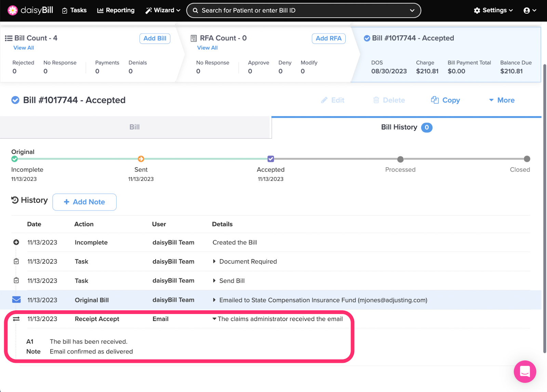
Task: Click the Accepted purple checkbox marker
Action: coord(271,159)
